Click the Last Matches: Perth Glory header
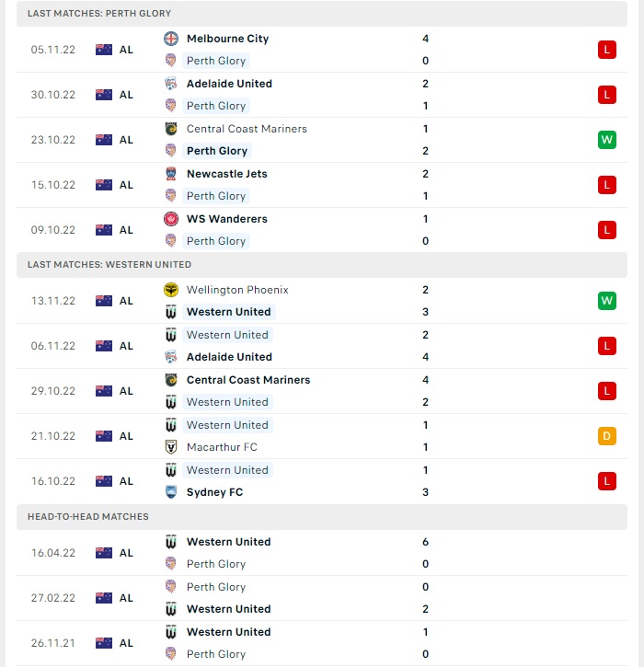The width and height of the screenshot is (644, 667). click(322, 14)
